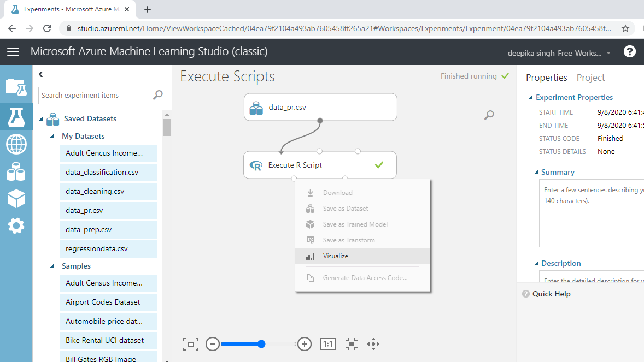Click the data_pr.csv module on canvas

coord(320,107)
